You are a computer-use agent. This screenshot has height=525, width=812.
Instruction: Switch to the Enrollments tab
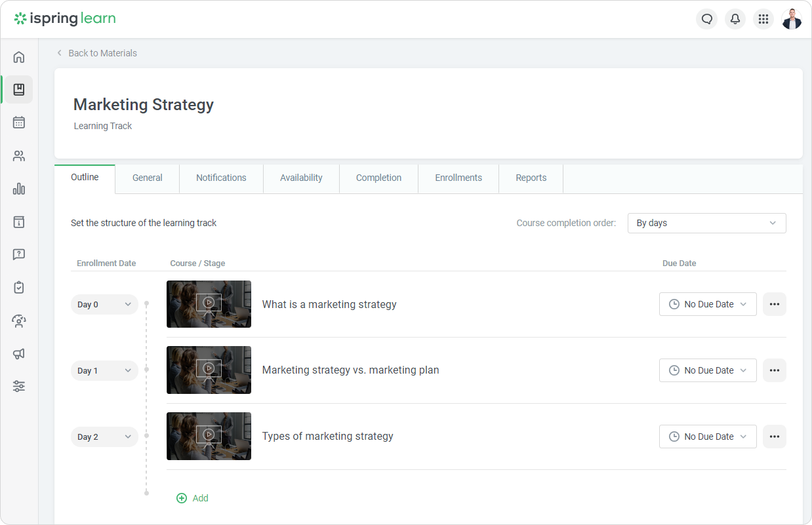pos(458,178)
